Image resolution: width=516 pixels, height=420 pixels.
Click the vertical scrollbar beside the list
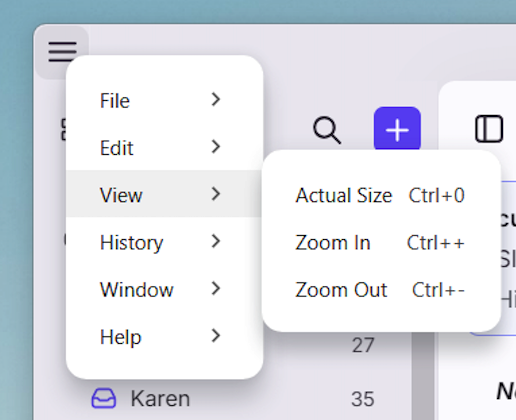[423, 376]
